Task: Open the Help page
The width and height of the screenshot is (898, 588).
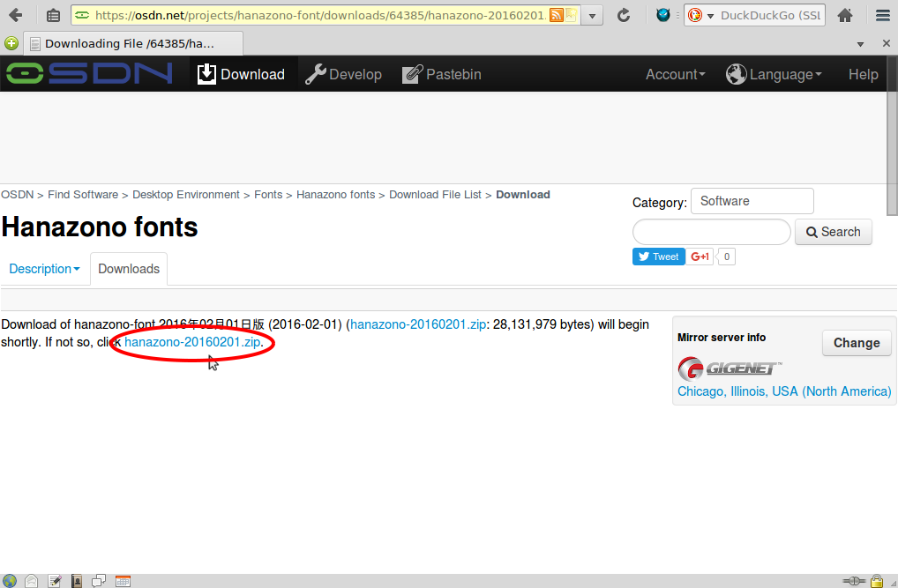Action: pos(863,74)
